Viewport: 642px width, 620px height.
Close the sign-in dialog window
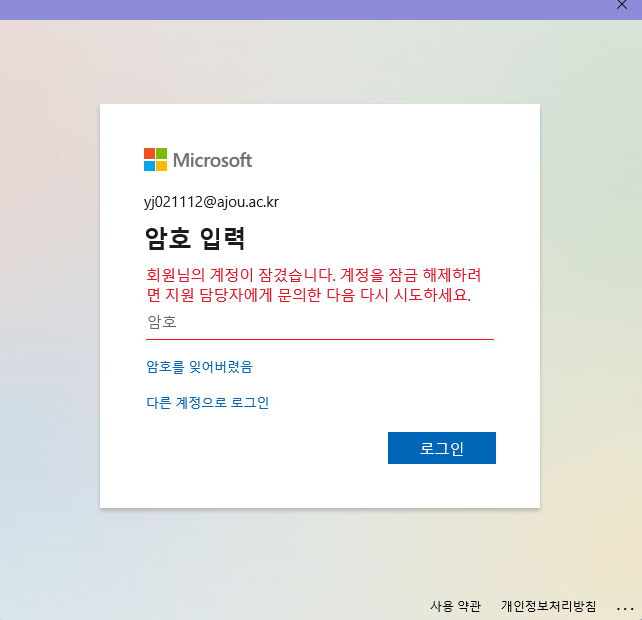[x=622, y=5]
